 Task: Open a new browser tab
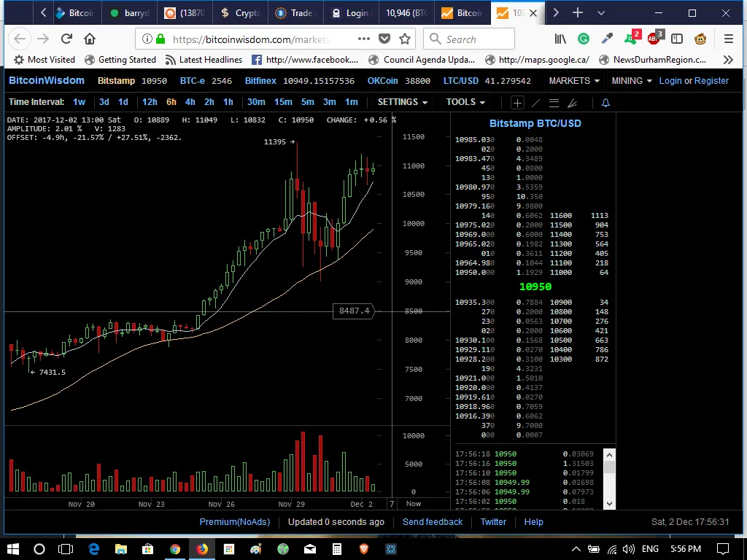click(x=578, y=13)
